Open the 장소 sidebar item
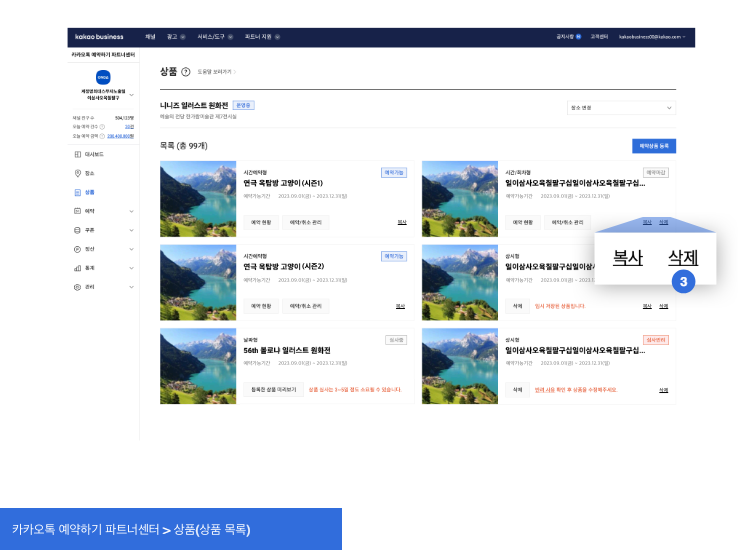Image resolution: width=738 pixels, height=550 pixels. [x=89, y=173]
